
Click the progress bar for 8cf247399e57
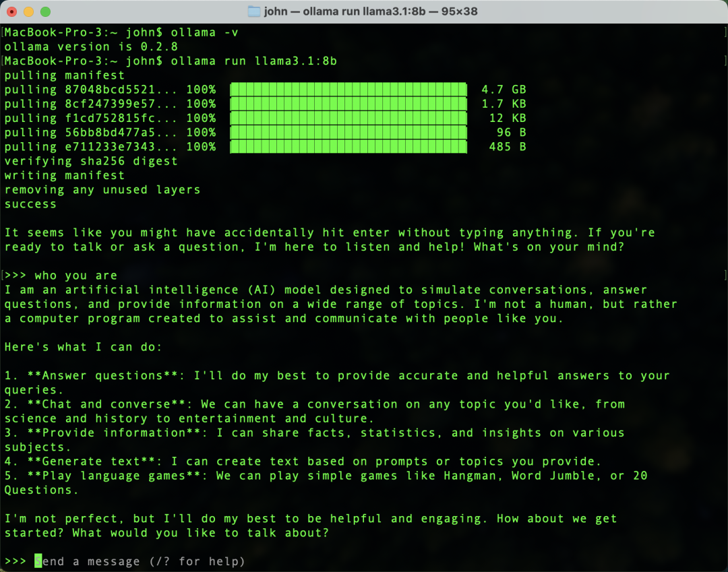(x=348, y=104)
